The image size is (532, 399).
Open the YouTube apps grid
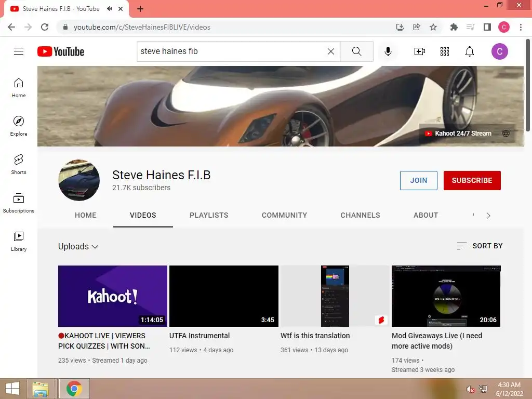point(445,51)
